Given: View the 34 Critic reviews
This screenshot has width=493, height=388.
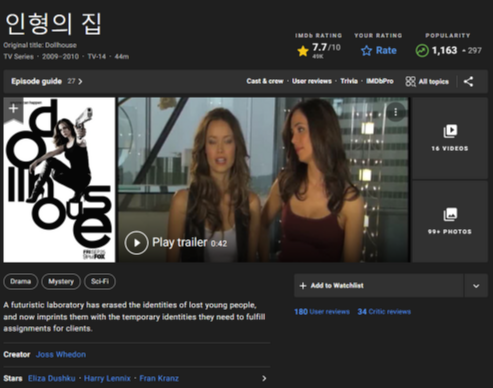Looking at the screenshot, I should click(x=384, y=312).
